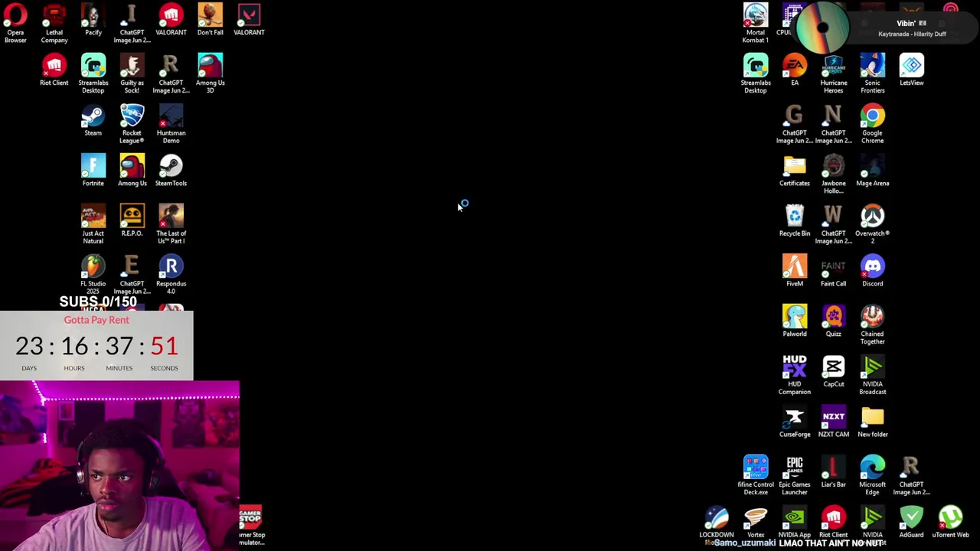This screenshot has height=551, width=980.
Task: Select the New folder icon
Action: click(873, 422)
